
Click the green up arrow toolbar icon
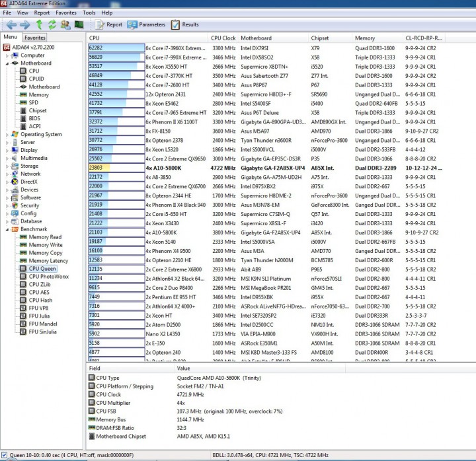[39, 24]
